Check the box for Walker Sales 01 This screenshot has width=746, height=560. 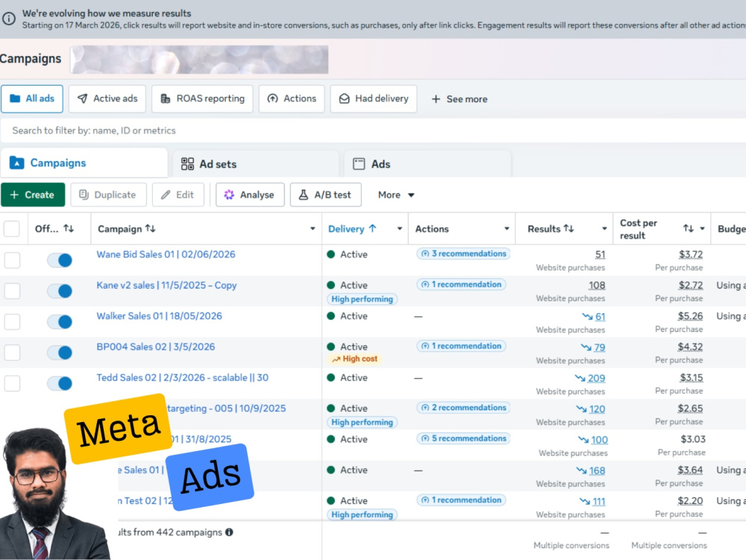[x=12, y=322]
